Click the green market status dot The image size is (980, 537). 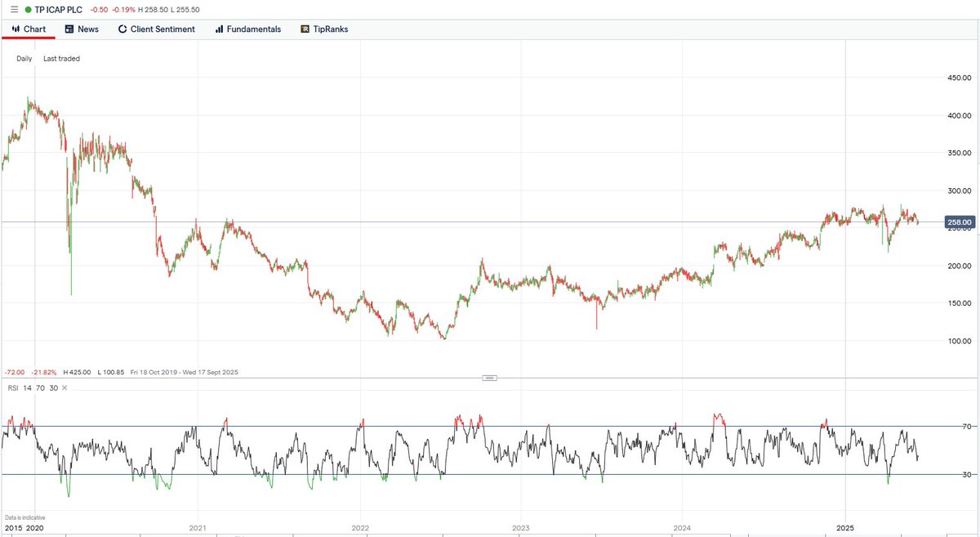click(x=29, y=10)
